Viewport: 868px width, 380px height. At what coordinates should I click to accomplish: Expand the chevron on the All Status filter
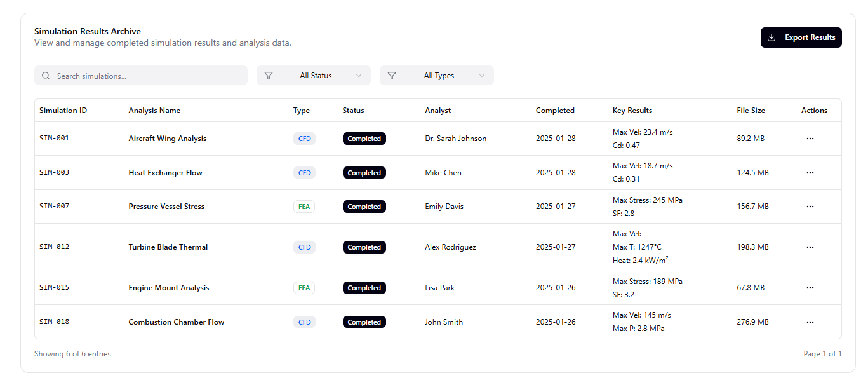(359, 75)
